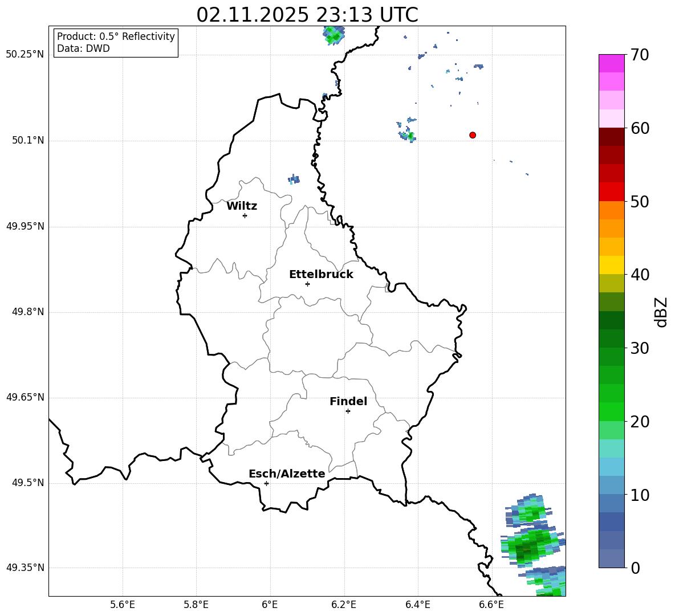Click the 50.25°N latitude label
The height and width of the screenshot is (616, 675).
point(25,55)
